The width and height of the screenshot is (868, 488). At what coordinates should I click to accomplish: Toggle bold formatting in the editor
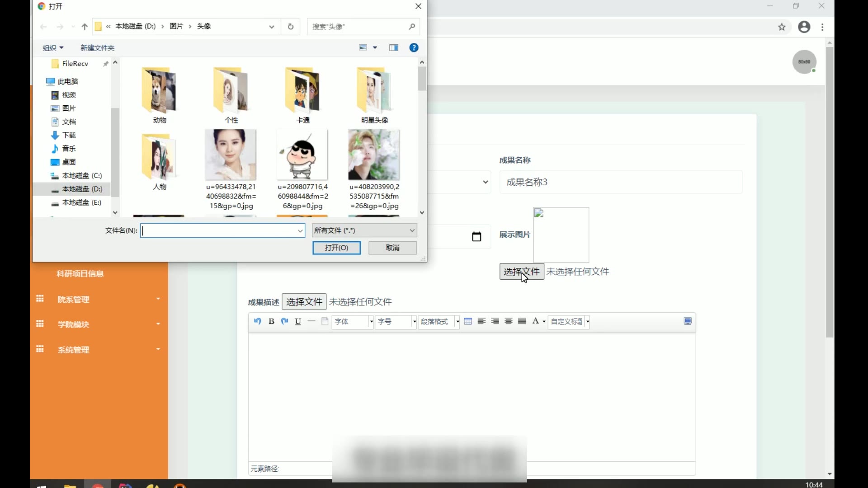pyautogui.click(x=271, y=321)
